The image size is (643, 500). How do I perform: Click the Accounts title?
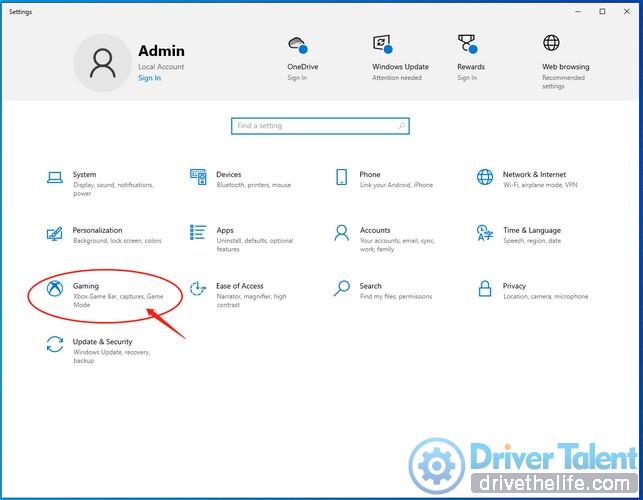coord(375,230)
